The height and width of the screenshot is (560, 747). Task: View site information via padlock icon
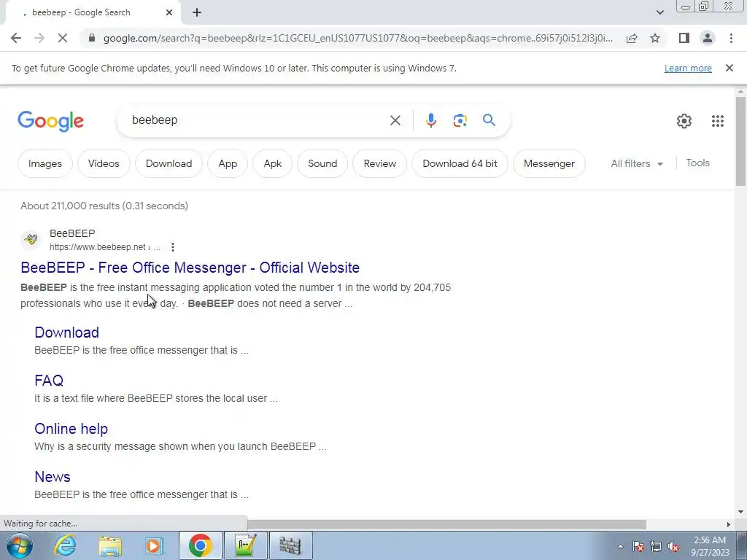coord(92,38)
